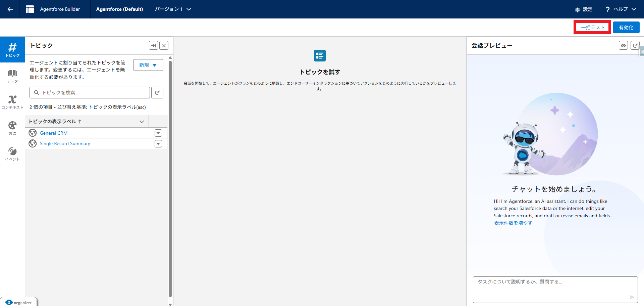Open 設定 settings with gear icon
The height and width of the screenshot is (306, 644).
coord(584,9)
